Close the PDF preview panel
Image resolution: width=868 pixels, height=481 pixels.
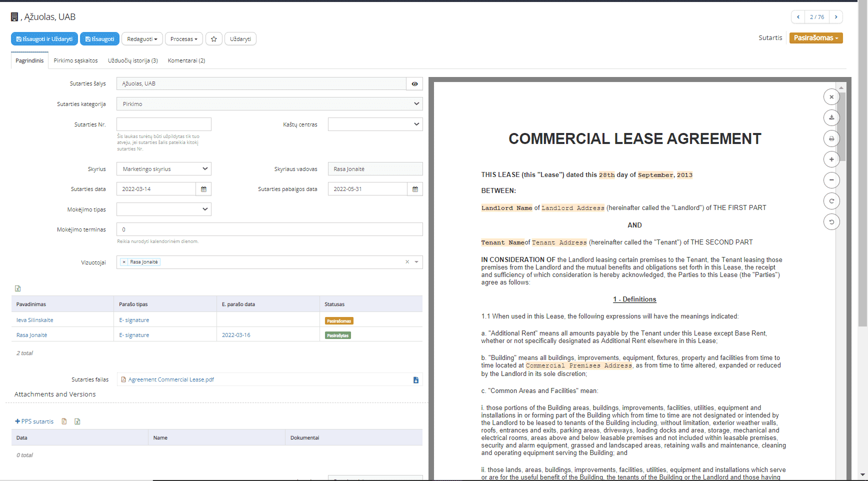point(831,97)
